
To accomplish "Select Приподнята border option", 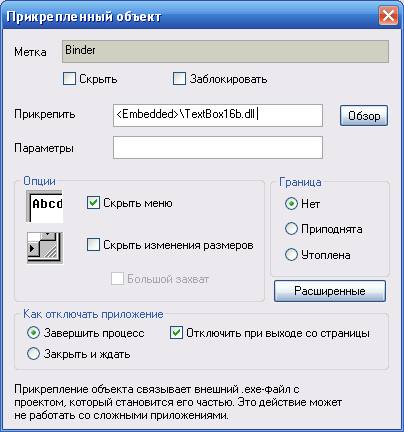I will 291,229.
